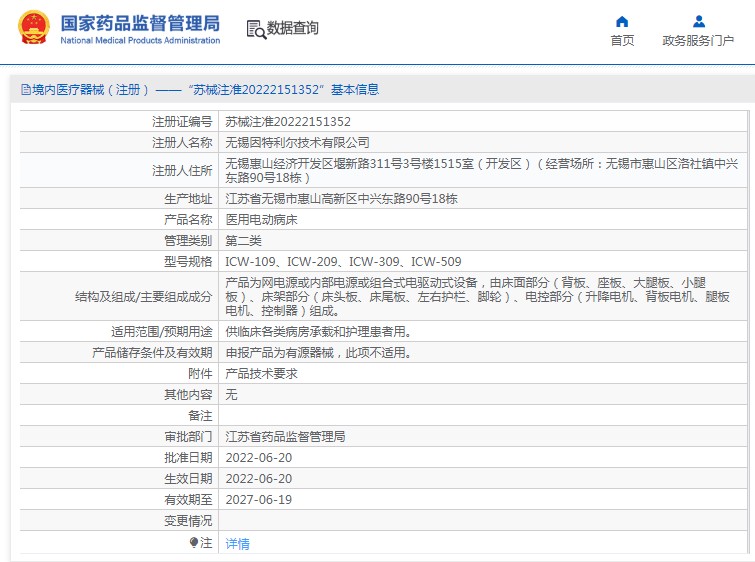Viewport: 755px width, 562px height.
Task: Click the 注册证编号 row label
Action: click(182, 122)
